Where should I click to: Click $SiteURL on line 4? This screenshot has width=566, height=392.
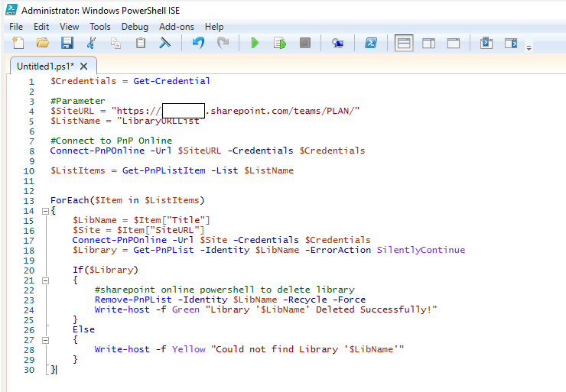[x=72, y=111]
